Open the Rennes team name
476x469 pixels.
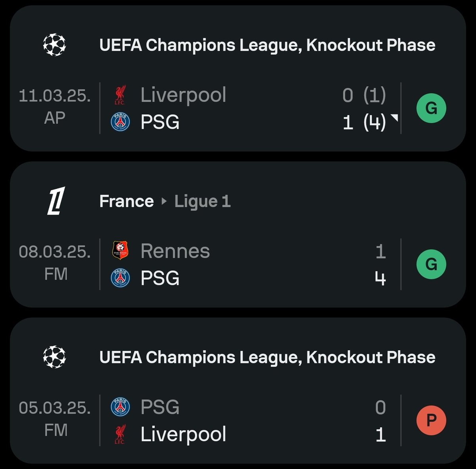click(175, 251)
